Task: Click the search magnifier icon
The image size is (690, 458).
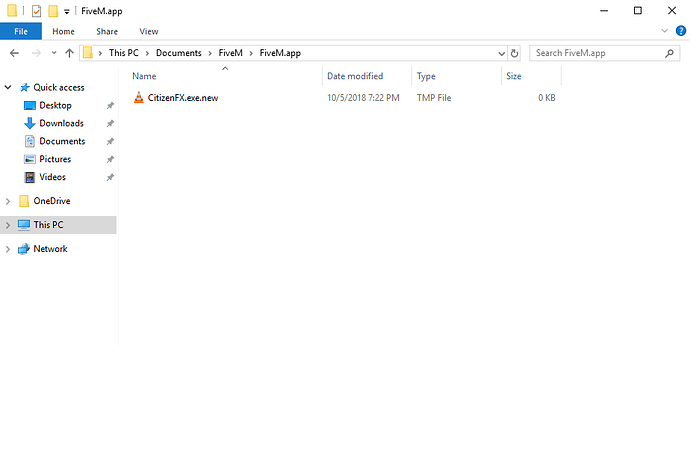Action: pos(669,53)
